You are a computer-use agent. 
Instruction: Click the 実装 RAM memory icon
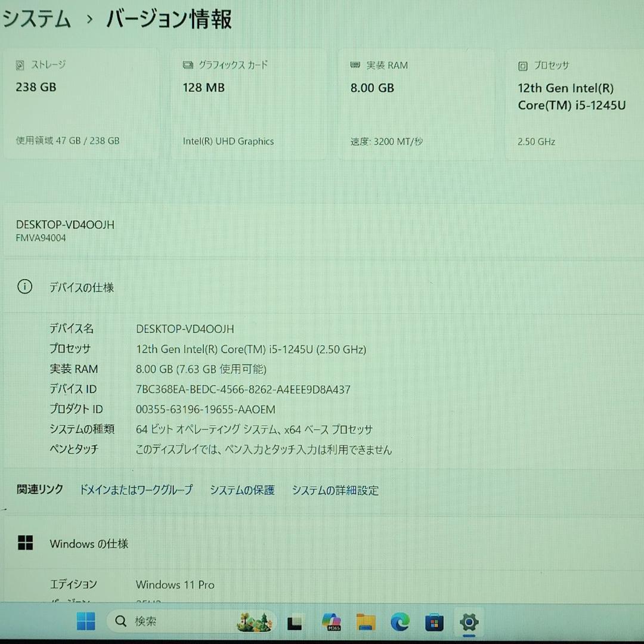355,65
